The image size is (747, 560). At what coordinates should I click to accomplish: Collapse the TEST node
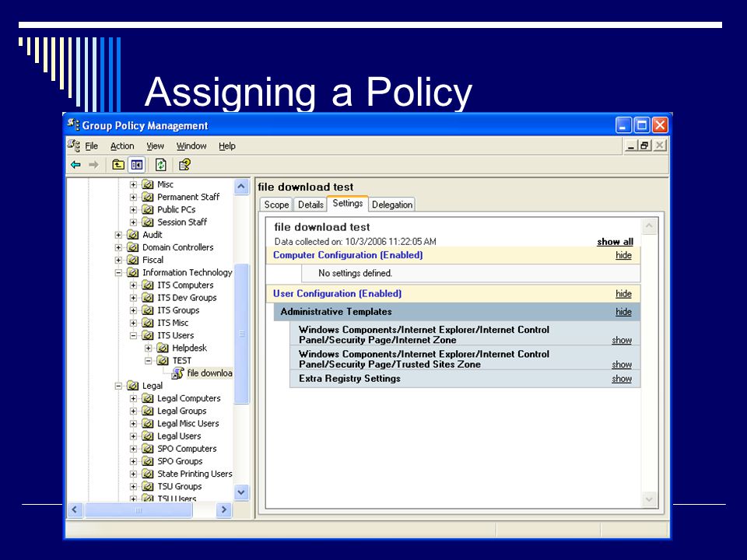[x=148, y=360]
